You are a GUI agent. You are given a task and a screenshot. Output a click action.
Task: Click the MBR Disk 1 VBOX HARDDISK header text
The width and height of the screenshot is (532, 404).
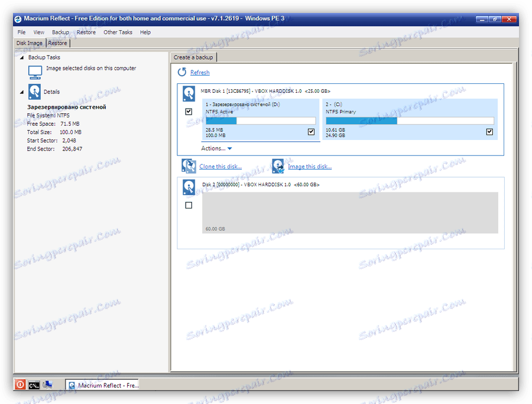(265, 91)
